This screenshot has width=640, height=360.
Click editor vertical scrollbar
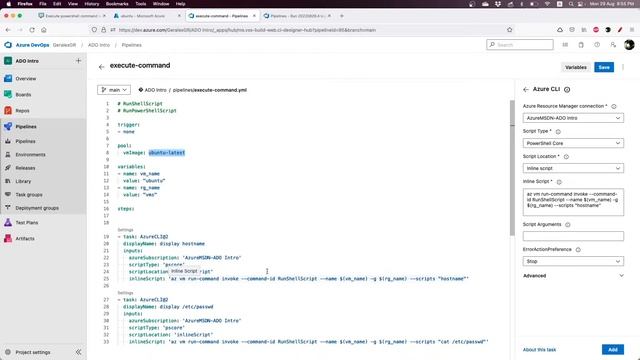(512, 168)
